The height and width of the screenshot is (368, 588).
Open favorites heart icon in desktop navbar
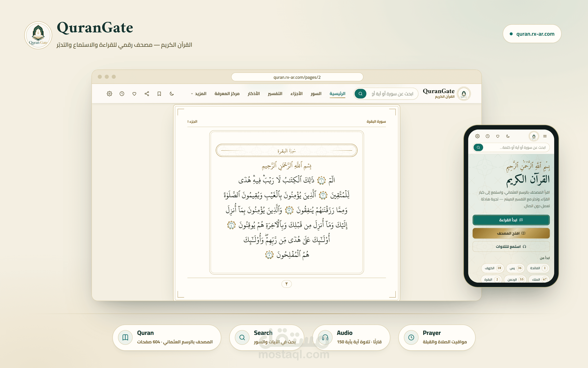[134, 94]
